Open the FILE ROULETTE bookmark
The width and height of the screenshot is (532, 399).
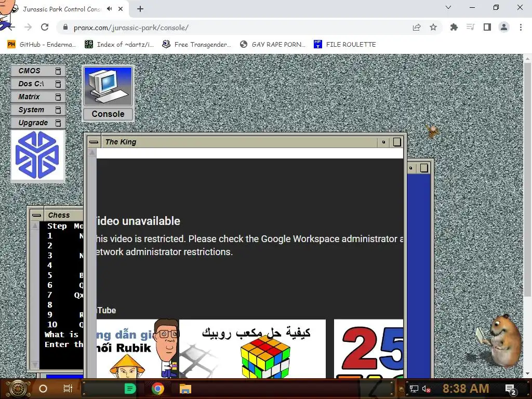tap(345, 45)
